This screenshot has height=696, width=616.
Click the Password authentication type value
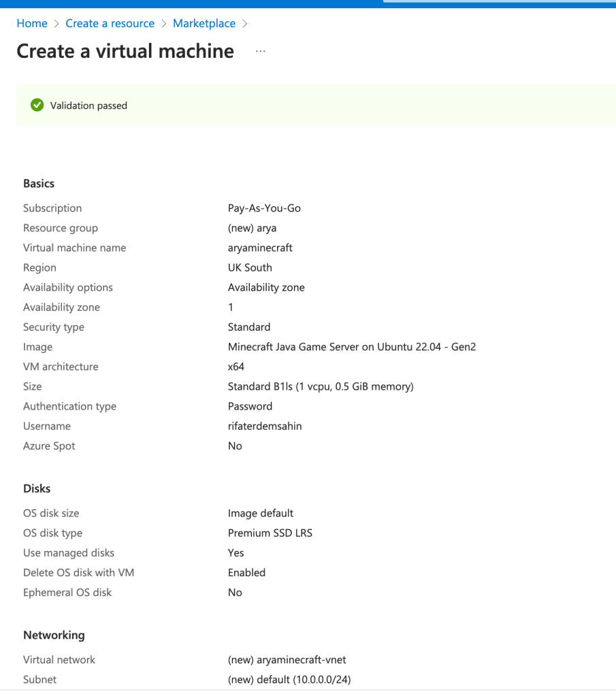250,407
